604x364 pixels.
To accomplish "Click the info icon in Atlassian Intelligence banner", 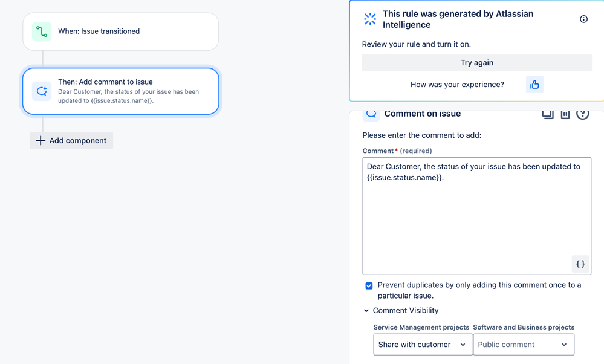I will tap(583, 19).
